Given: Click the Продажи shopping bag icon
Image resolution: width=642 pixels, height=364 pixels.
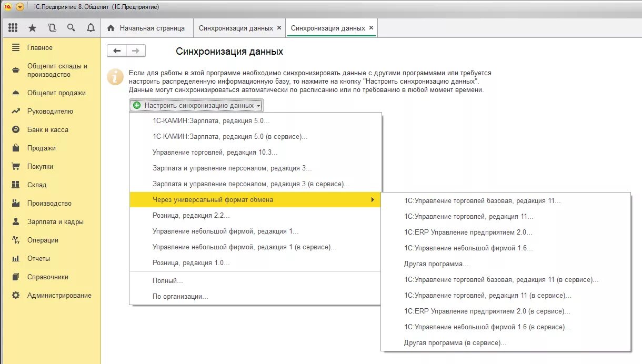Looking at the screenshot, I should [16, 148].
